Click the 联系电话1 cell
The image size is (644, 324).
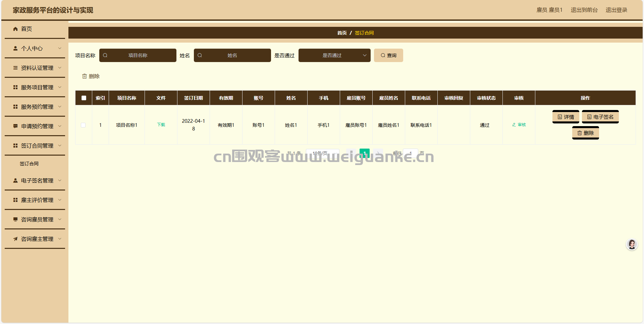[421, 125]
